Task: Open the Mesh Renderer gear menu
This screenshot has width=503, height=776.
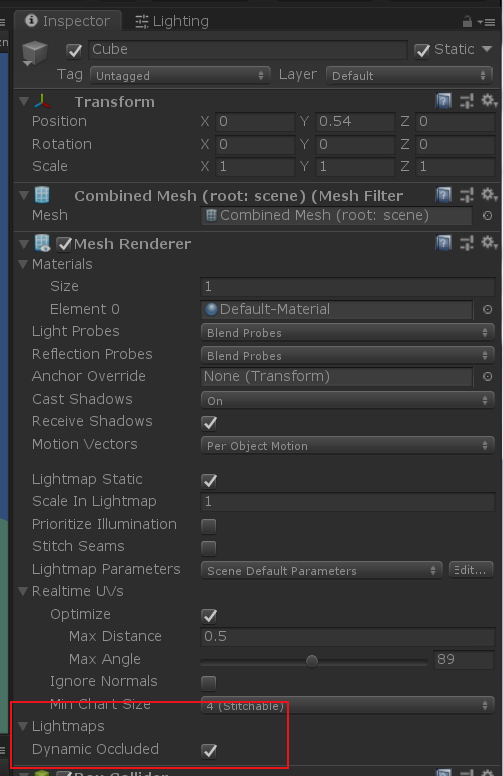Action: 489,243
